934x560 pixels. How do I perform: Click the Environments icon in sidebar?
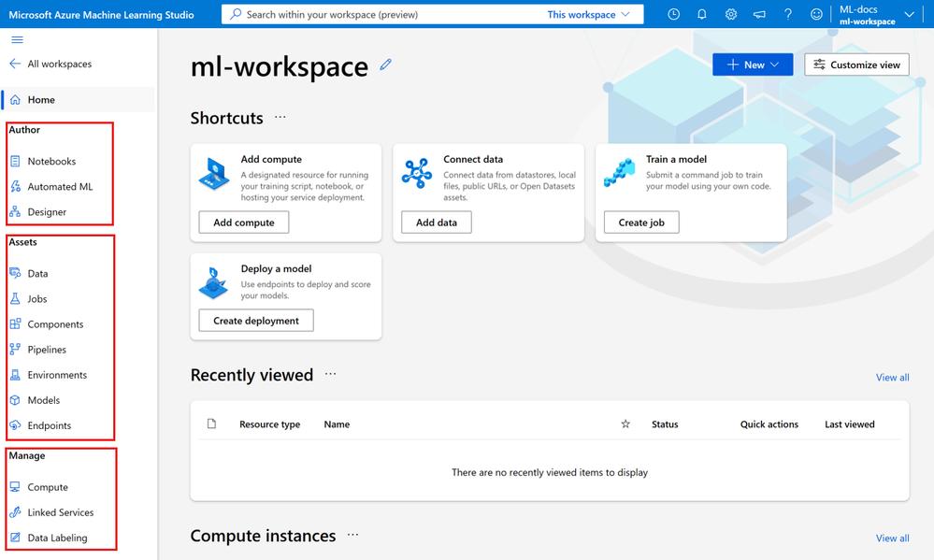[16, 375]
